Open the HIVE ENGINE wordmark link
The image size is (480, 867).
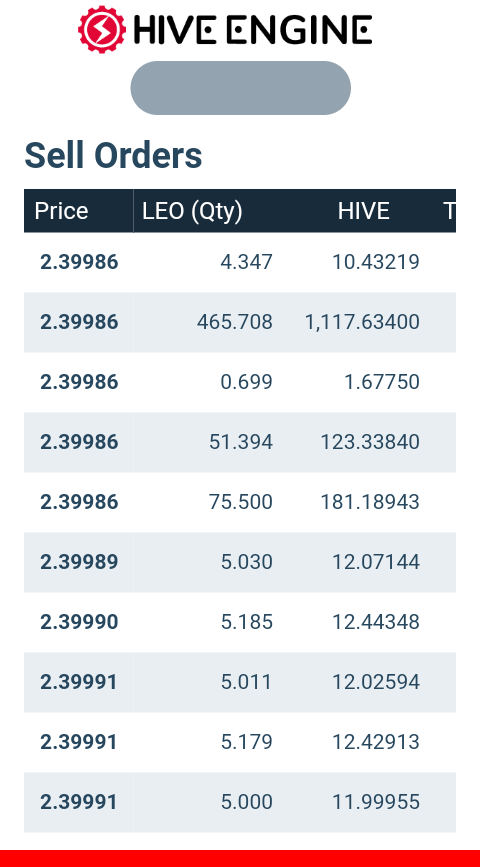(253, 30)
